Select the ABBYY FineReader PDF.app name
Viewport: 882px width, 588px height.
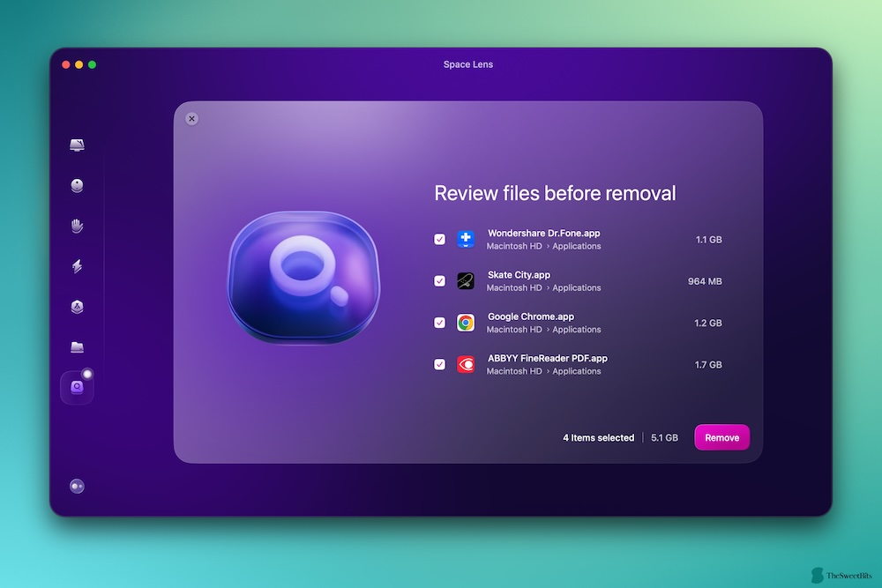[548, 358]
